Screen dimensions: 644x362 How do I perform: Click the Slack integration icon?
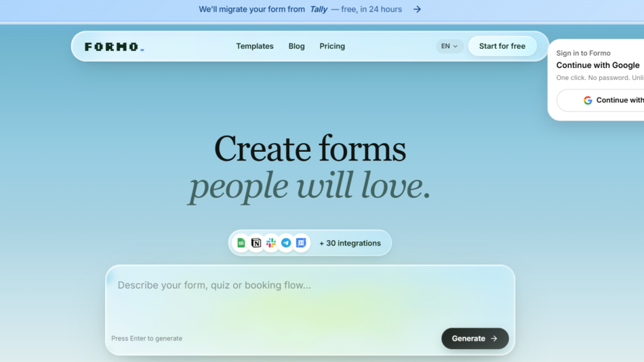pos(271,243)
